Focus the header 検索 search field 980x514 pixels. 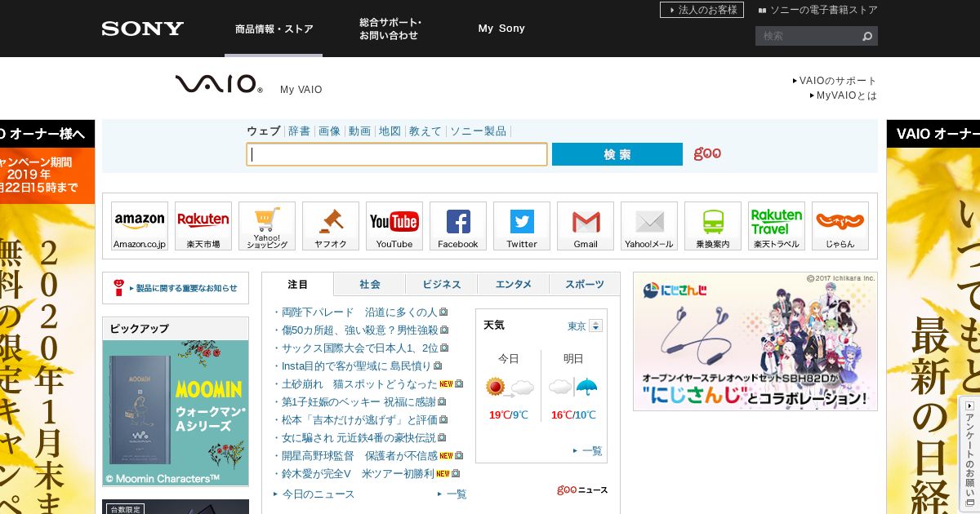[808, 36]
